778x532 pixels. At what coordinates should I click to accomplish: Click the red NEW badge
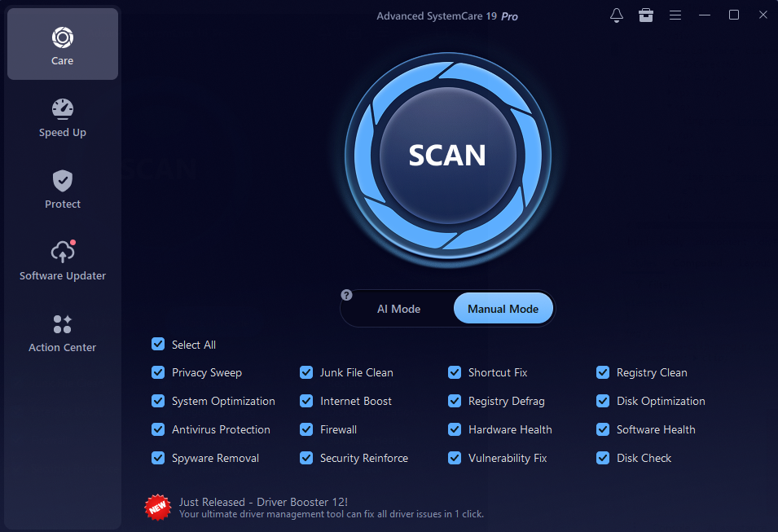coord(157,508)
